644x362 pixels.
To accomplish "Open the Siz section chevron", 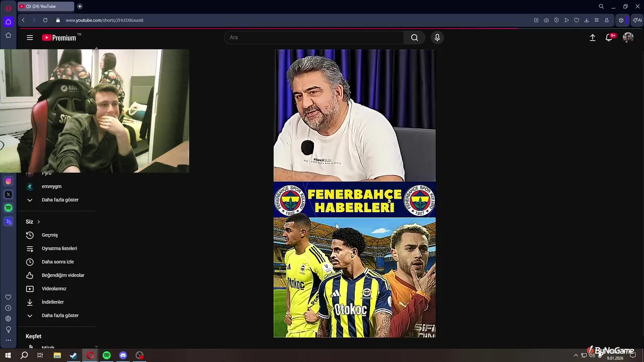I will click(x=38, y=222).
